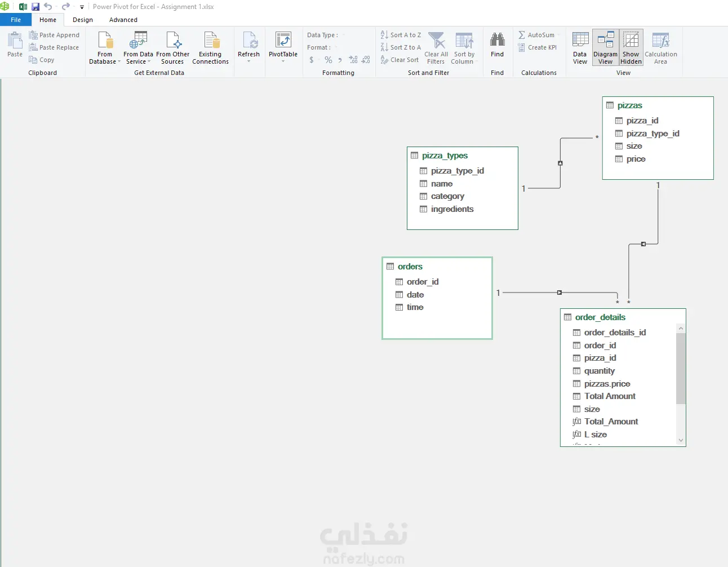Click the Excel icon in title bar

23,7
